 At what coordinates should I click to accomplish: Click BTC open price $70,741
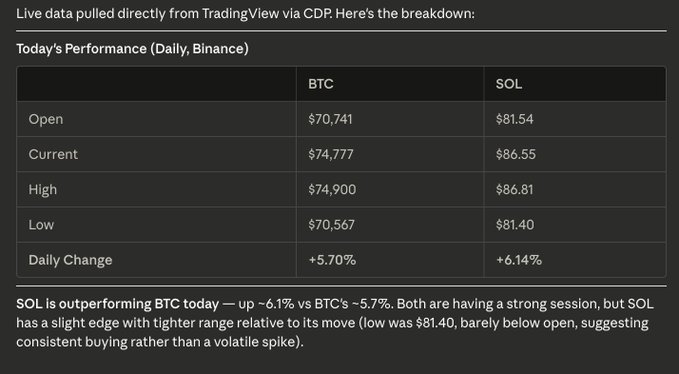(x=330, y=119)
